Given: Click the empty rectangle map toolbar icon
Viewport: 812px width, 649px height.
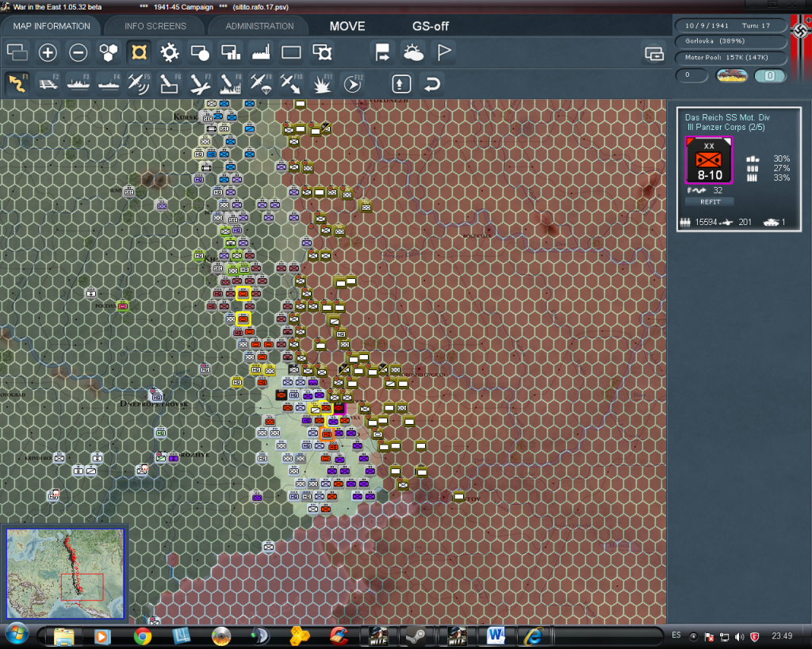Looking at the screenshot, I should pyautogui.click(x=291, y=52).
